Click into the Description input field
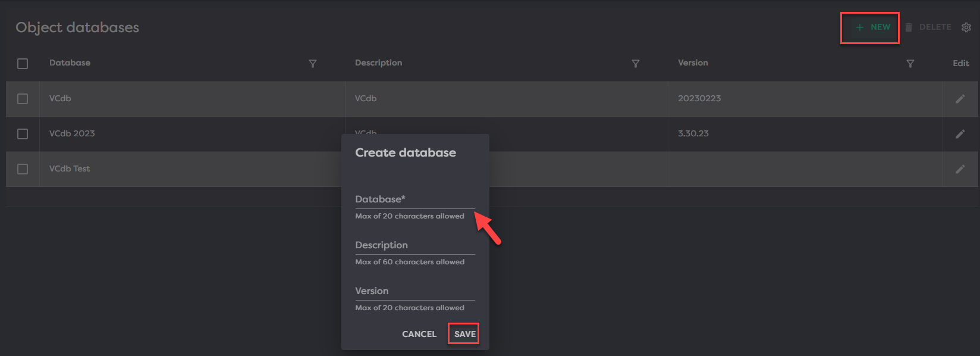The height and width of the screenshot is (356, 980). (x=414, y=246)
